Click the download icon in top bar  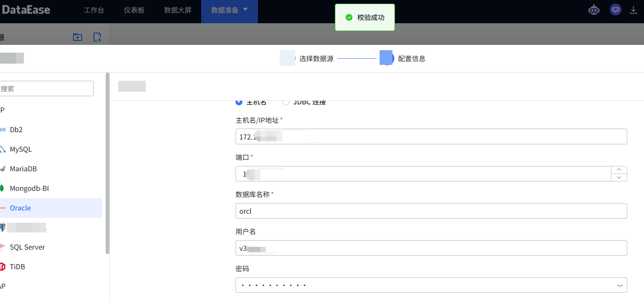tap(633, 10)
